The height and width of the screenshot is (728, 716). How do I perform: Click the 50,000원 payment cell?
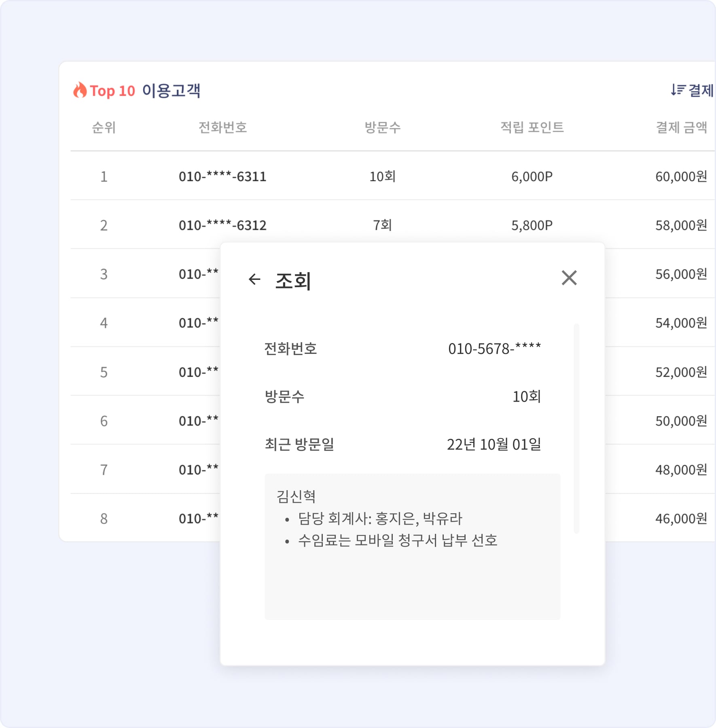click(681, 421)
